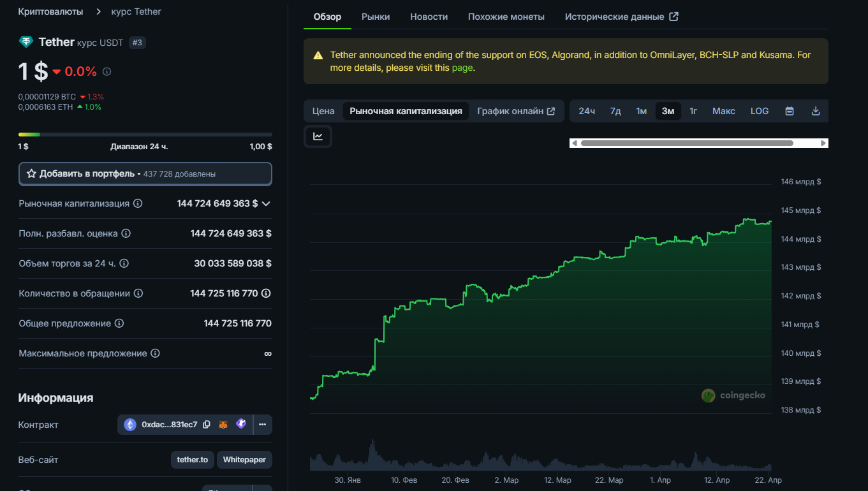Open the tether.to website link
Screen dimensions: 868x491
click(192, 460)
